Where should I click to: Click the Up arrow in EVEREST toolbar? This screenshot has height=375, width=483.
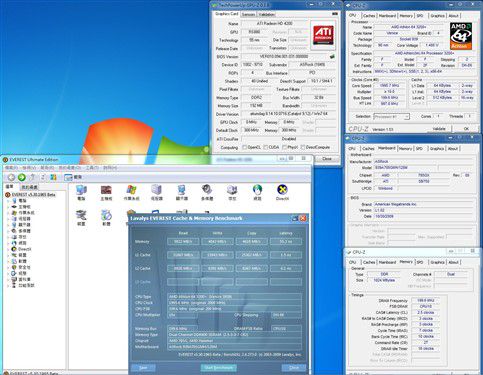pyautogui.click(x=32, y=177)
